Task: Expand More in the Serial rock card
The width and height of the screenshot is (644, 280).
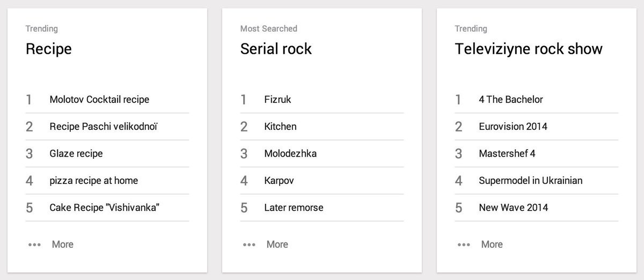Action: point(277,245)
